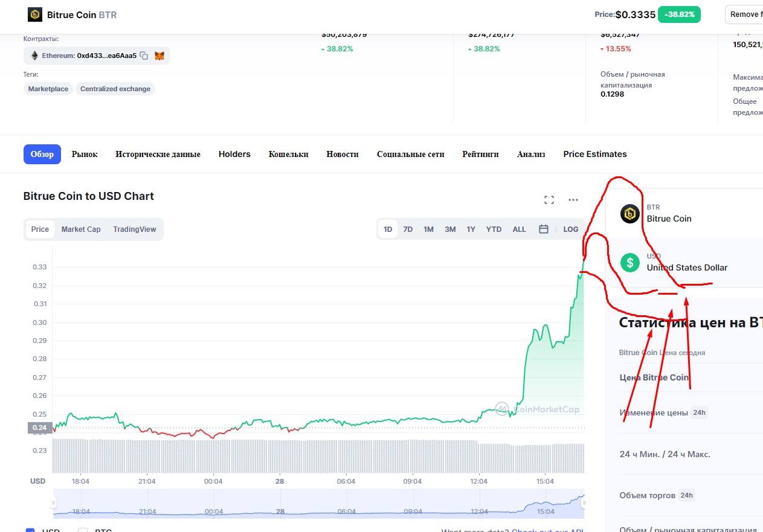Screen dimensions: 763x532
Task: Click the Ethereum contract address chip
Action: [x=97, y=56]
